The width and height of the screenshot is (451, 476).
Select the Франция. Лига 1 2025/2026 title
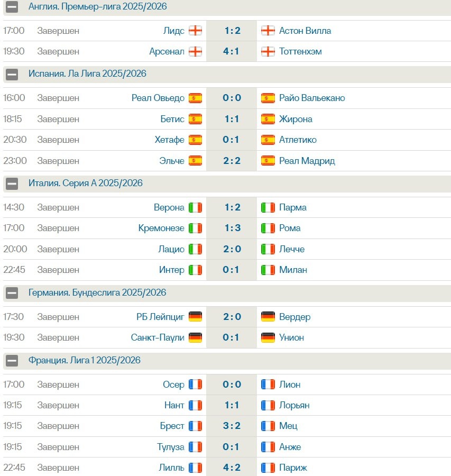(85, 360)
